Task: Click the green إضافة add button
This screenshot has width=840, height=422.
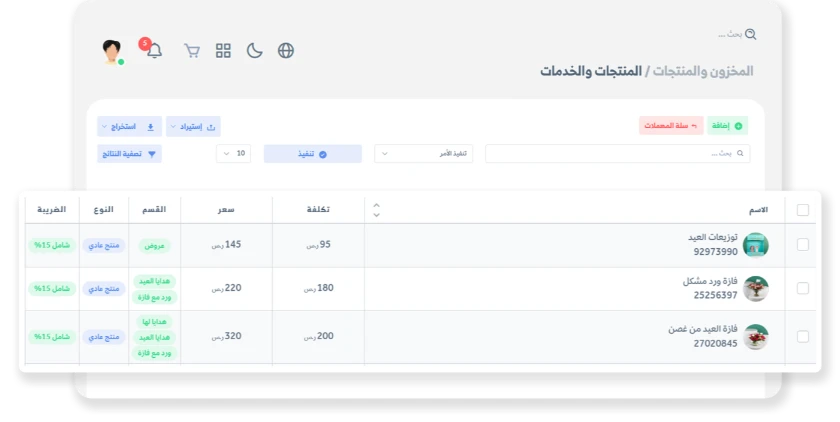Action: click(728, 126)
